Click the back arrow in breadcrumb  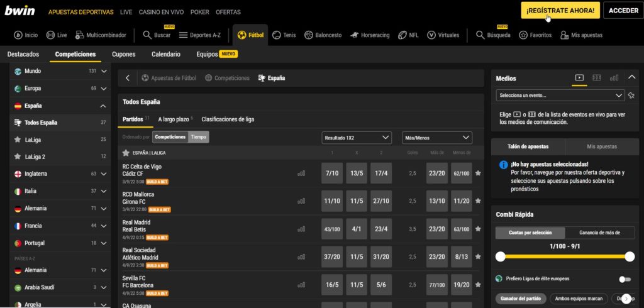click(x=128, y=78)
